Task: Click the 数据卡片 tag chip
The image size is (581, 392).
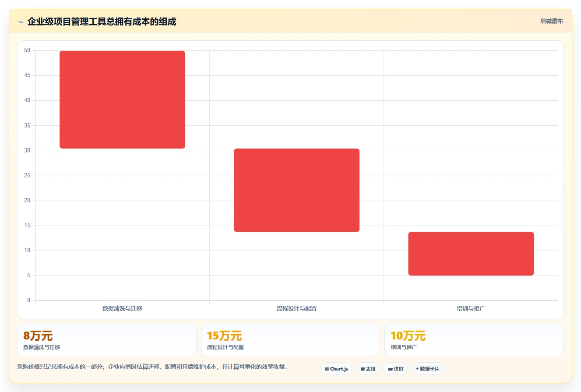Action: coord(427,369)
